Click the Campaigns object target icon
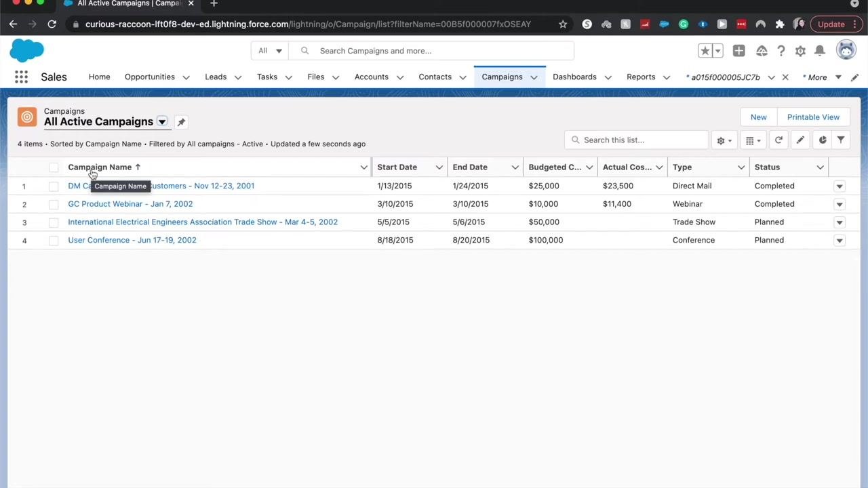The image size is (868, 488). [x=27, y=117]
